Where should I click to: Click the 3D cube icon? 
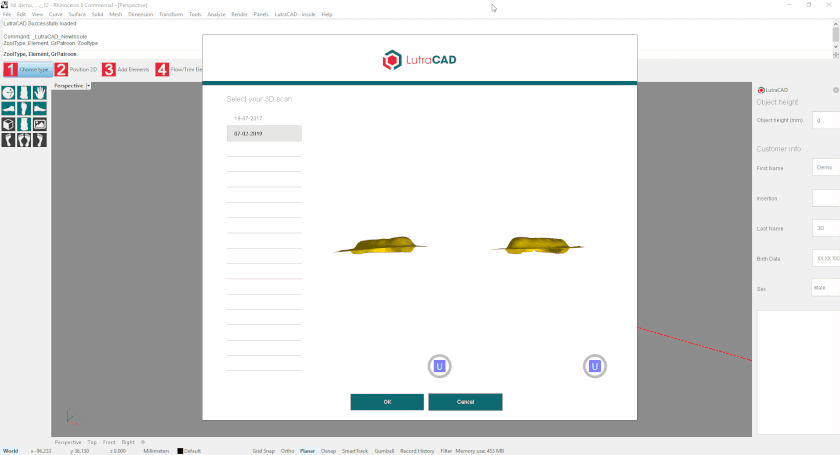8,124
